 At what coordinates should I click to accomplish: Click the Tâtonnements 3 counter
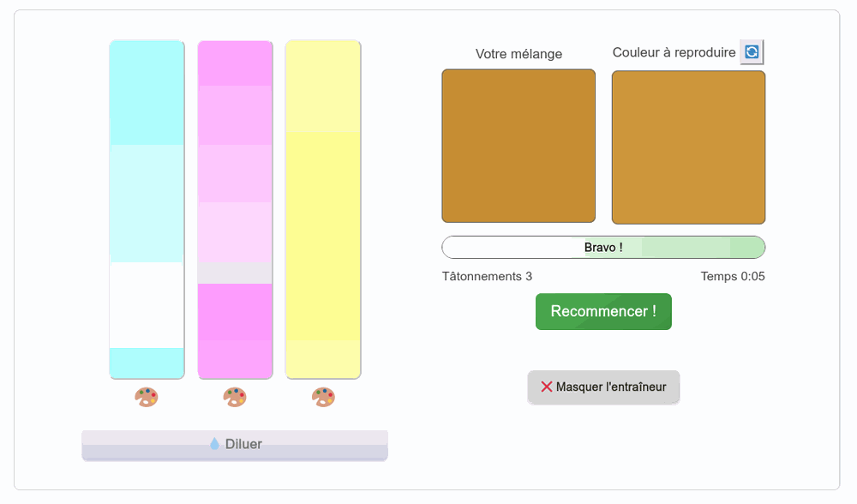(x=487, y=276)
